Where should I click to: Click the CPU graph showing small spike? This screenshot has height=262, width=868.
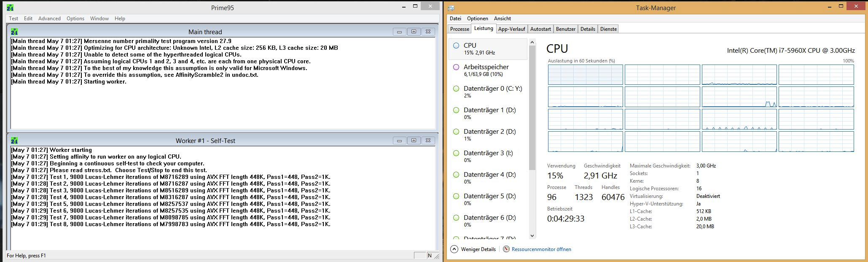pos(739,97)
